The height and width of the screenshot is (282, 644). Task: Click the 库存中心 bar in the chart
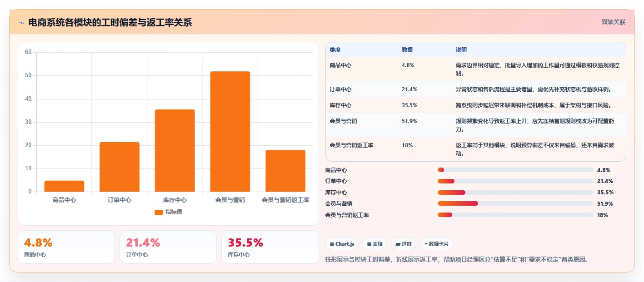coord(175,150)
